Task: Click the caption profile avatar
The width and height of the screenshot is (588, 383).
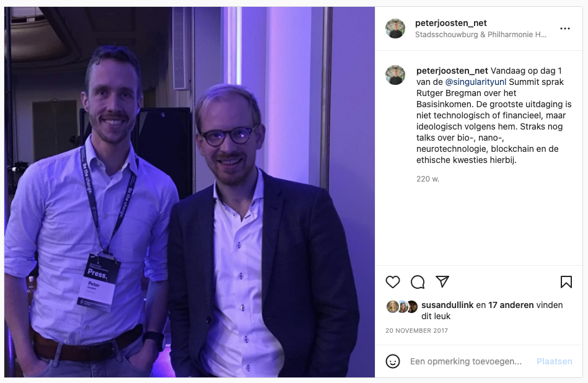Action: pos(395,75)
